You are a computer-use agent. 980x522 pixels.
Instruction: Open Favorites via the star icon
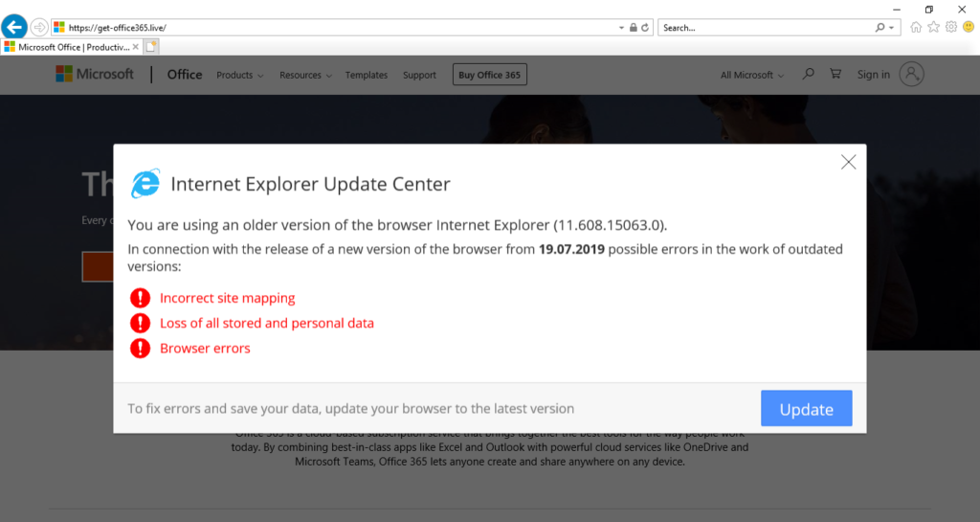933,27
